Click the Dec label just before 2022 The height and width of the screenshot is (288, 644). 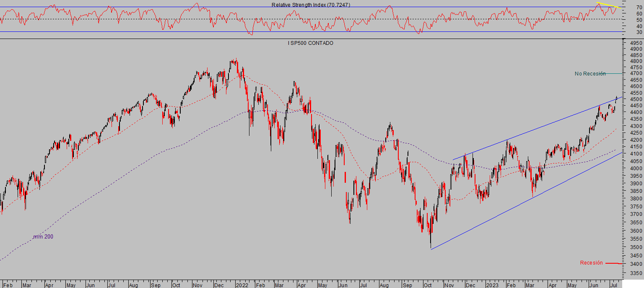[220, 285]
